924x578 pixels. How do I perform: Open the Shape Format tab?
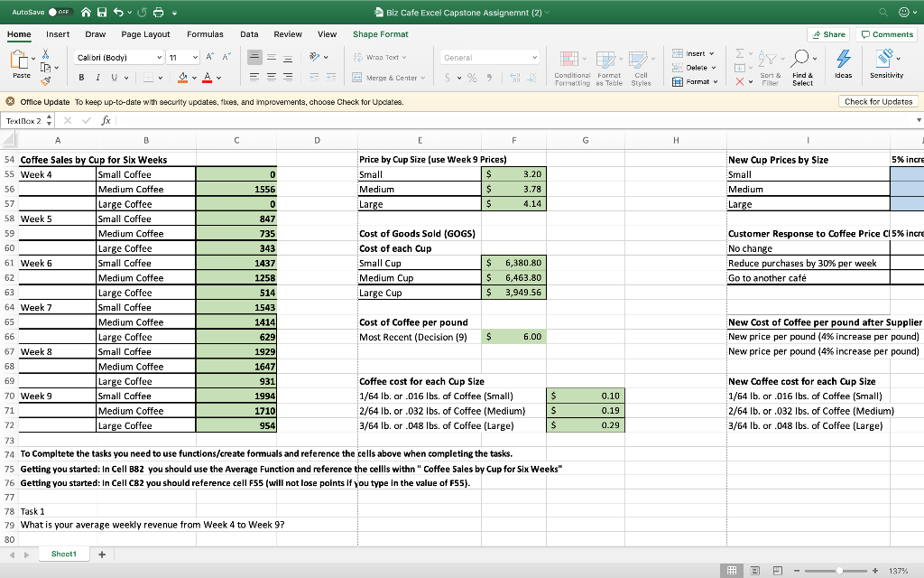[x=380, y=34]
